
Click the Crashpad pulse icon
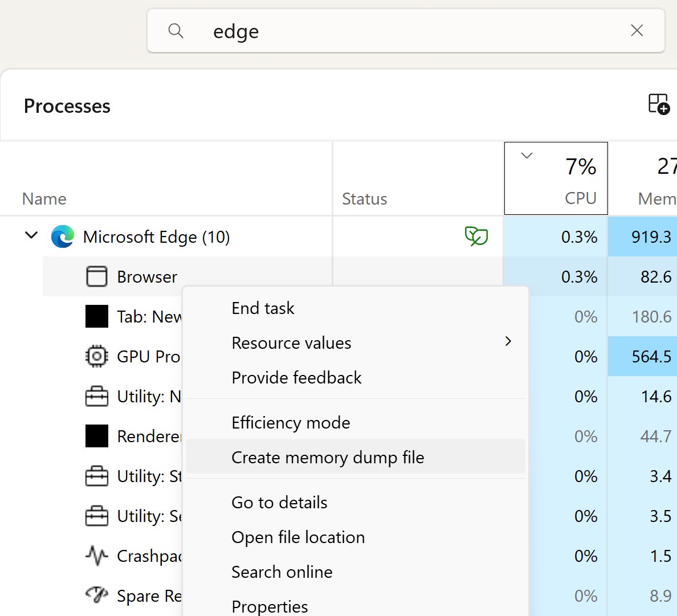97,556
